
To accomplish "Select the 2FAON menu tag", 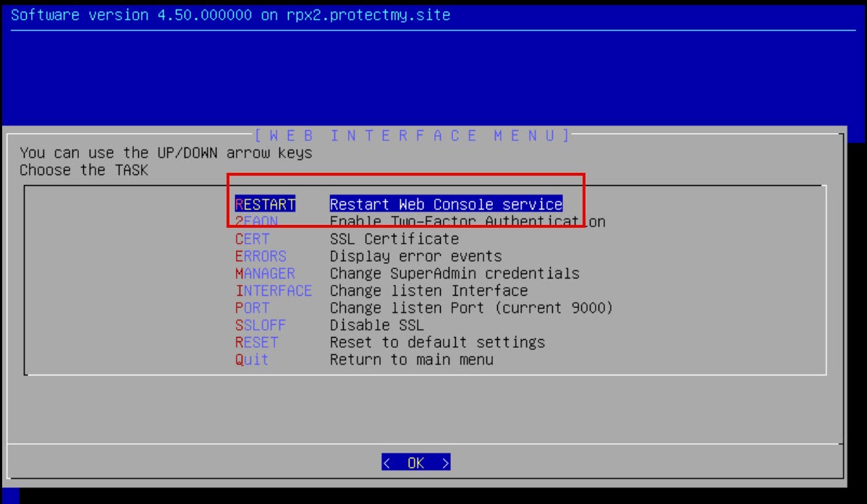I will click(256, 222).
